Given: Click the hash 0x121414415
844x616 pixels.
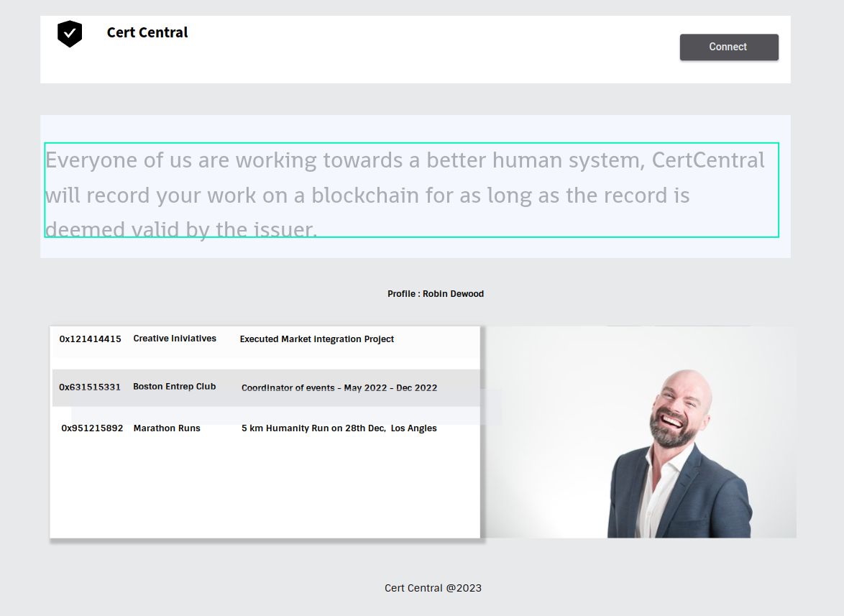Looking at the screenshot, I should (90, 339).
